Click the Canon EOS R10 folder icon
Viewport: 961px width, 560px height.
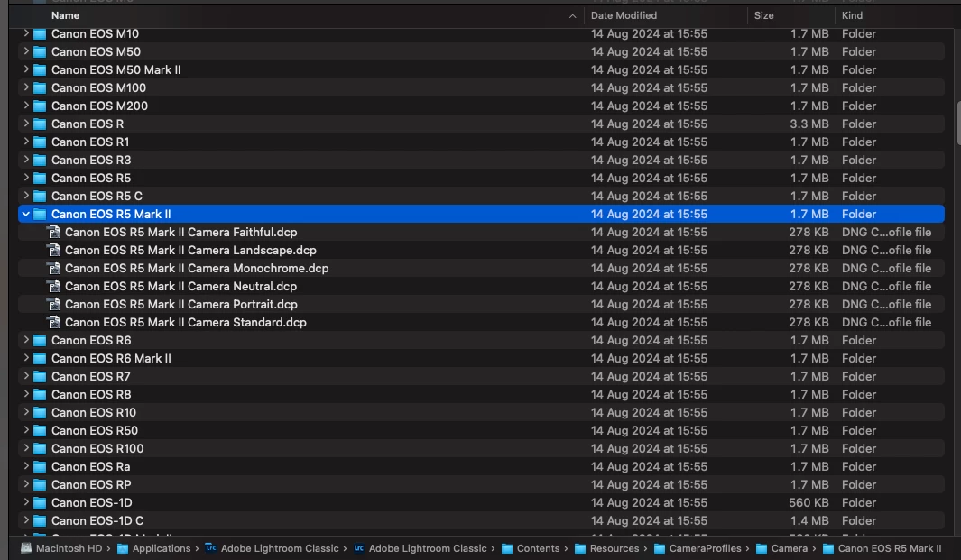point(40,412)
